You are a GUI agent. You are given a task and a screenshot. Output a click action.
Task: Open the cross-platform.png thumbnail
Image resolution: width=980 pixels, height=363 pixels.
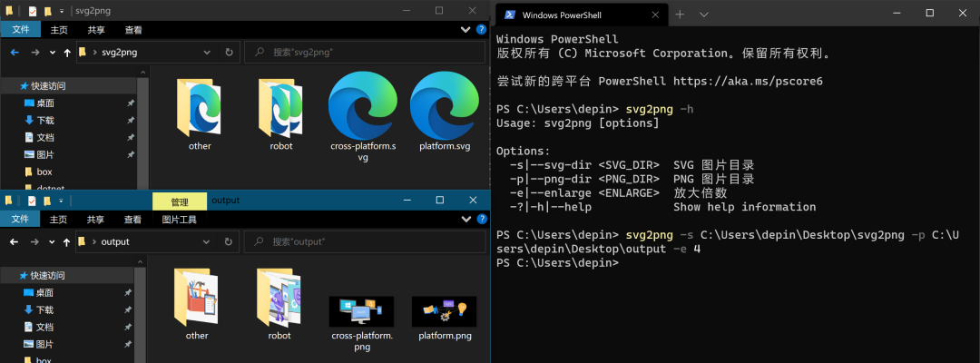pyautogui.click(x=361, y=310)
